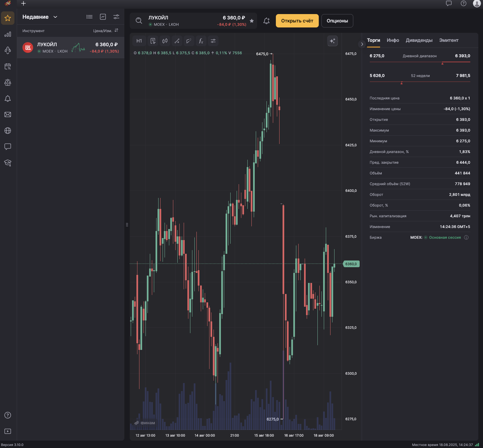Open the help question mark at sidebar bottom
Image resolution: width=483 pixels, height=448 pixels.
coord(8,415)
